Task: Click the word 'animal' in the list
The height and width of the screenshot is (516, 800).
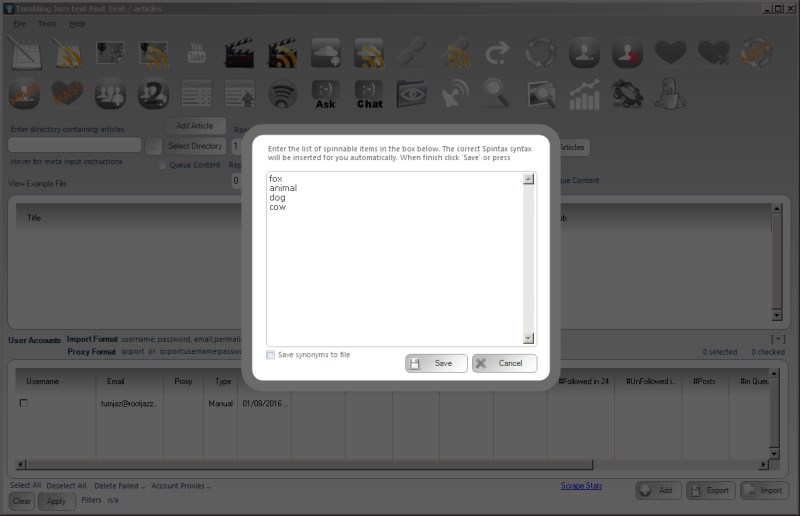Action: (283, 188)
